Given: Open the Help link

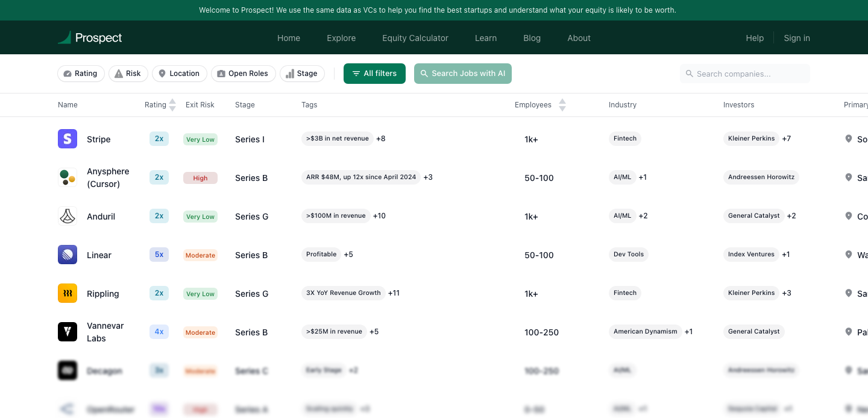Looking at the screenshot, I should coord(755,38).
